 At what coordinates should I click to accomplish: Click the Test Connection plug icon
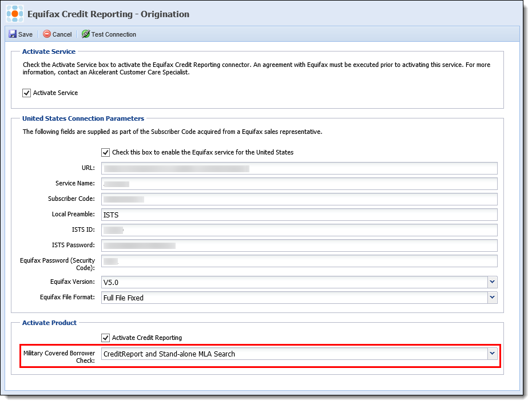point(86,34)
